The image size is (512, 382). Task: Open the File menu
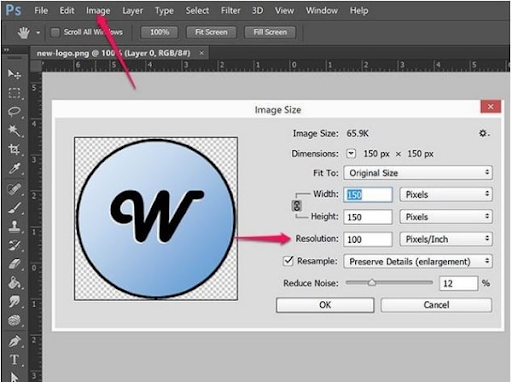point(41,11)
